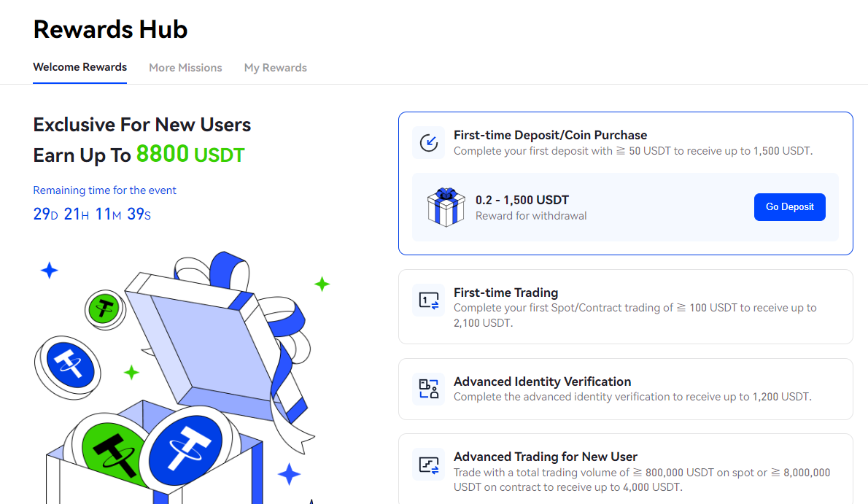The height and width of the screenshot is (504, 868).
Task: Select the Advanced Identity Verification ID icon
Action: point(428,389)
